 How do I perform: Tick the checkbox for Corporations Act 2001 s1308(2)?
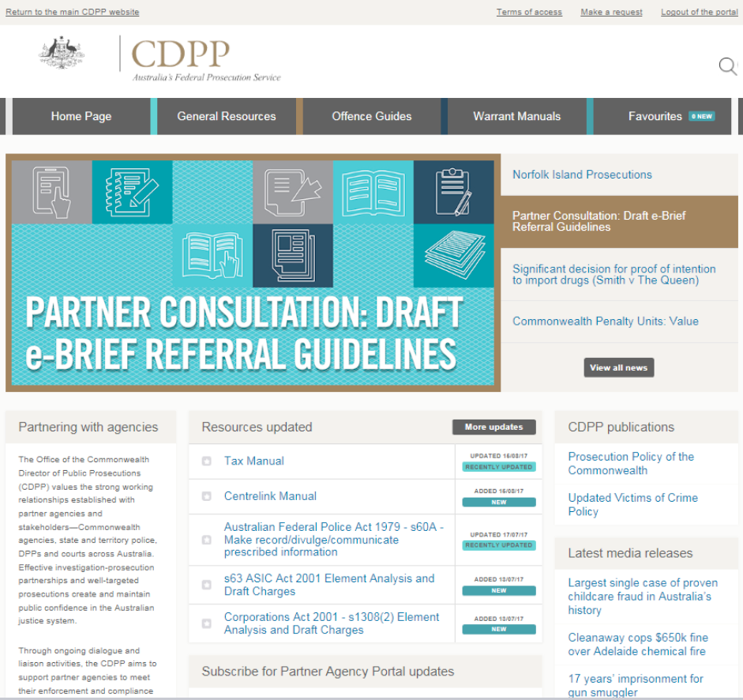click(x=207, y=623)
